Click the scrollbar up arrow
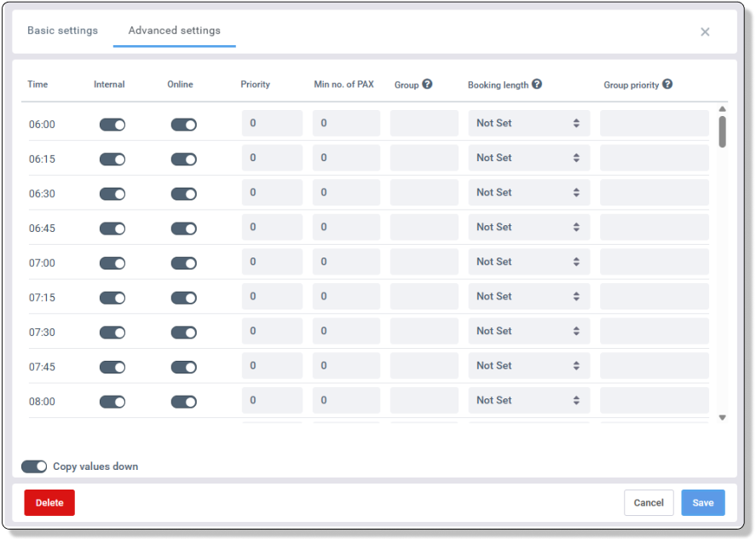This screenshot has height=539, width=756. click(723, 109)
